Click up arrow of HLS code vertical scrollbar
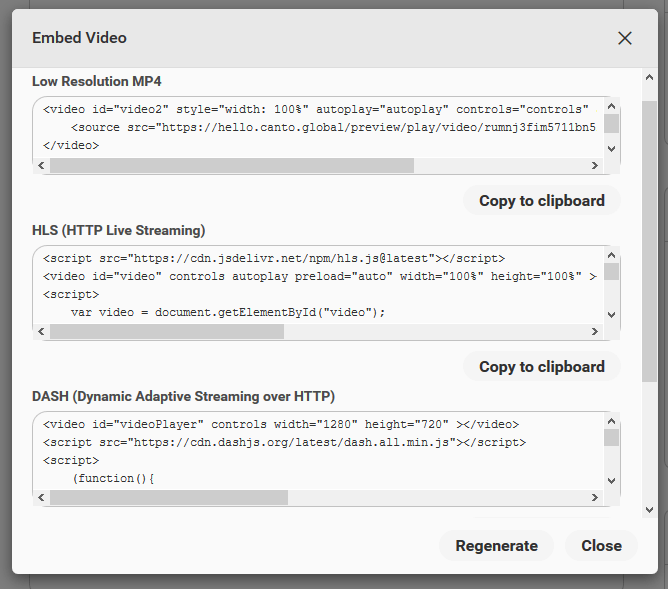 611,255
